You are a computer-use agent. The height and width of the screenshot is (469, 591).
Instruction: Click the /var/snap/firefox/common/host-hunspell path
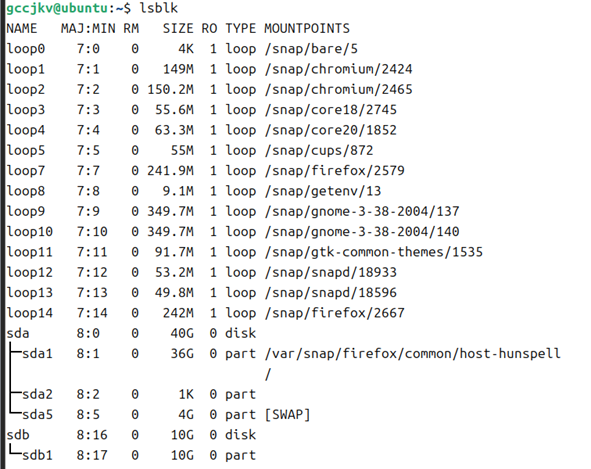point(412,354)
